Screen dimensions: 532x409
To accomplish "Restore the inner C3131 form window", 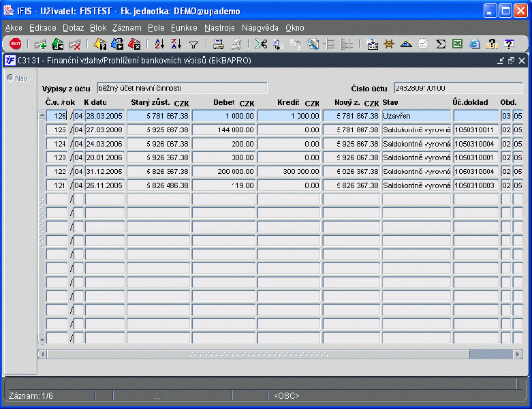I will coord(511,61).
